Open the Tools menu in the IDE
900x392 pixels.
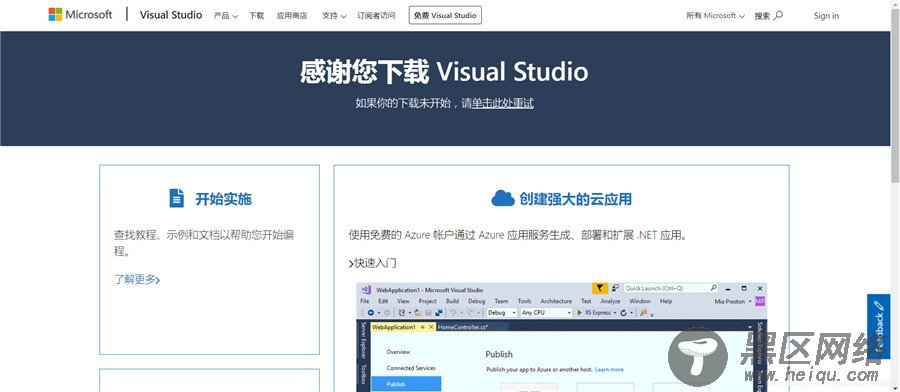[525, 301]
